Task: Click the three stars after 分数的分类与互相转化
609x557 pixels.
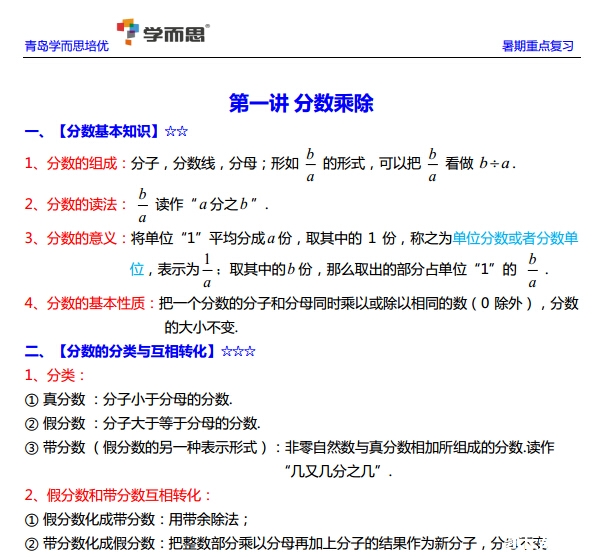Action: pos(238,351)
